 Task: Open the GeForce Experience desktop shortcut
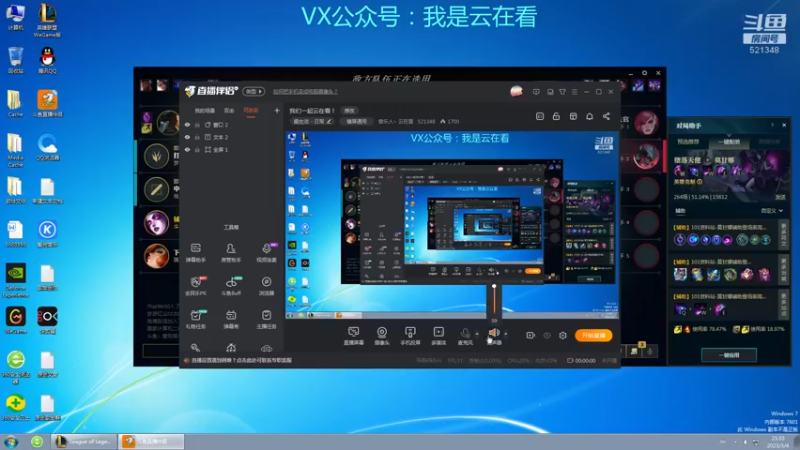click(16, 280)
